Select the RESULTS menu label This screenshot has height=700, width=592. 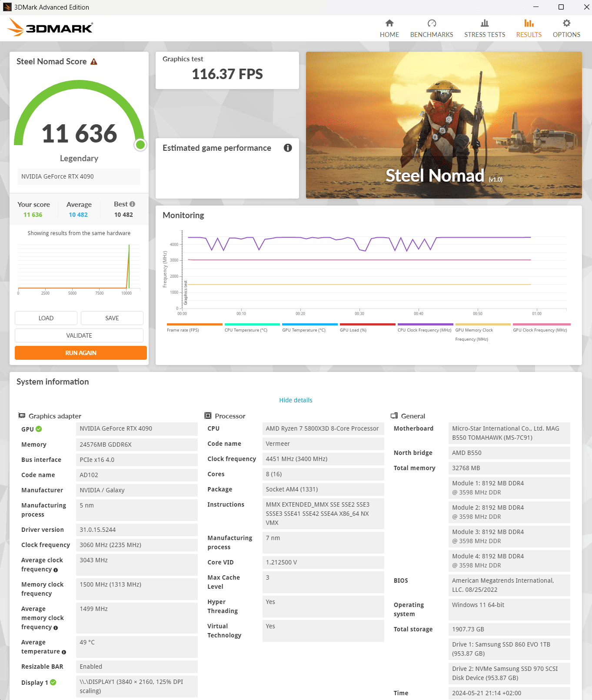pyautogui.click(x=529, y=35)
